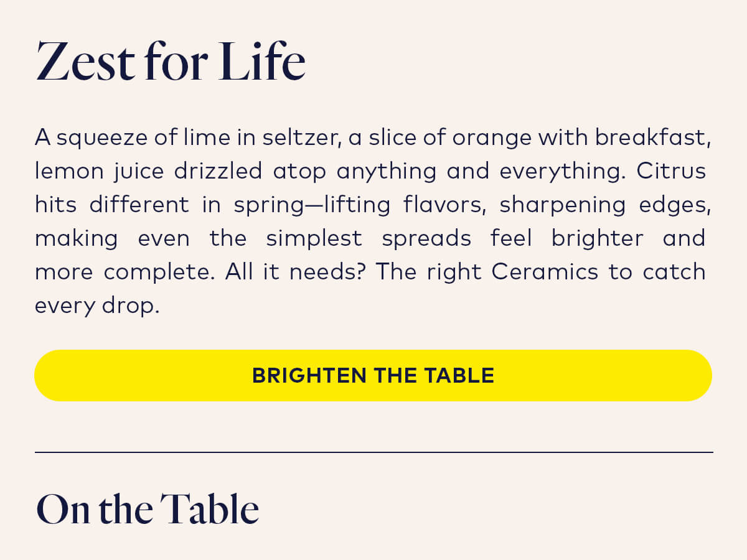
Task: Click the text BRIGHTEN THE TABLE label
Action: [372, 375]
